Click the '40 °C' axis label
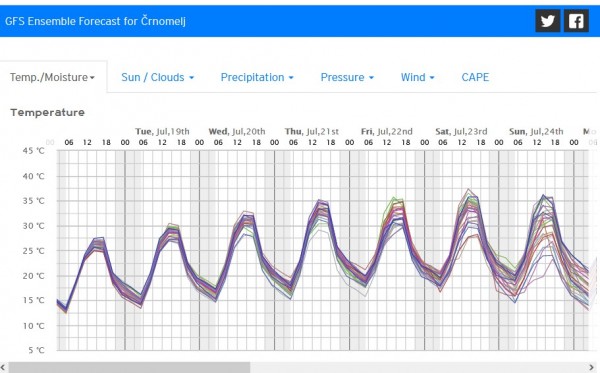This screenshot has height=373, width=600. pyautogui.click(x=34, y=176)
